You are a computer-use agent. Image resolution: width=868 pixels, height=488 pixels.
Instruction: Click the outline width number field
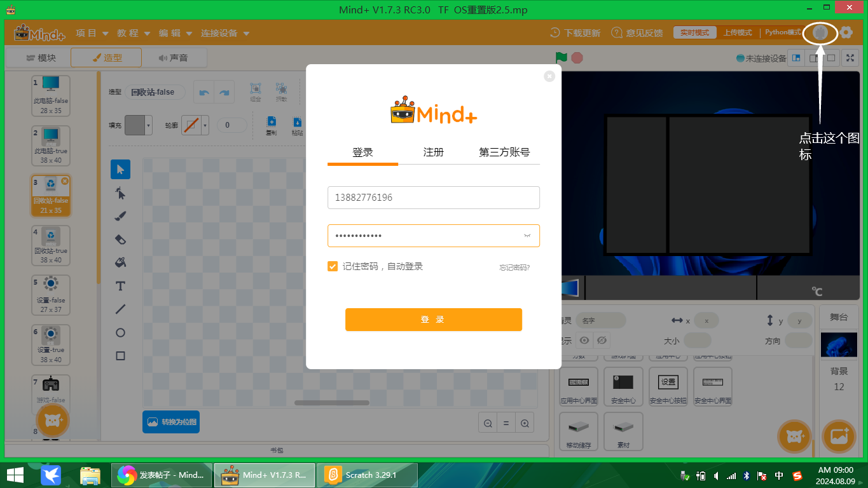click(x=232, y=125)
